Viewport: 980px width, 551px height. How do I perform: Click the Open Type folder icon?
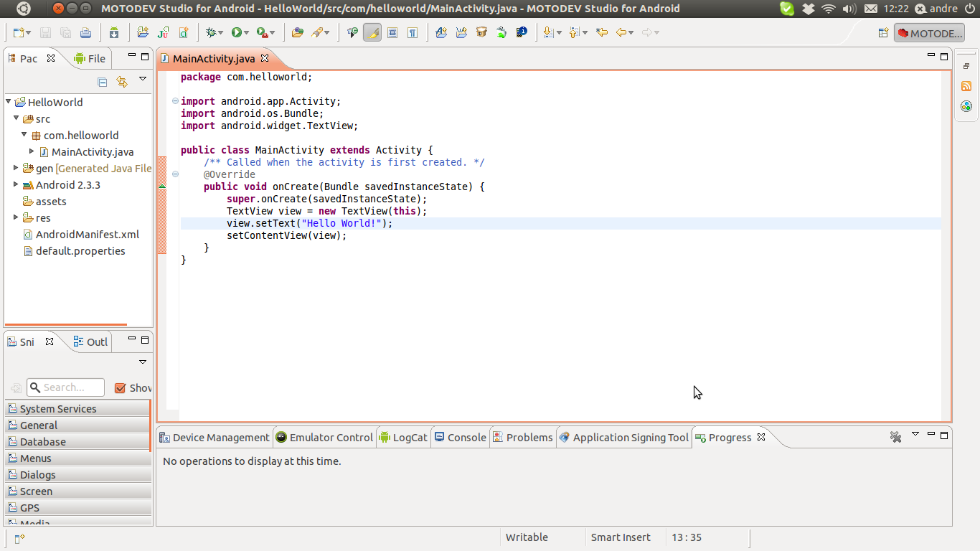[297, 32]
